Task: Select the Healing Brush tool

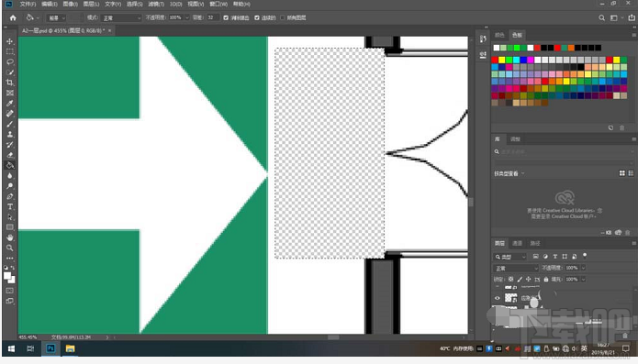Action: (10, 114)
